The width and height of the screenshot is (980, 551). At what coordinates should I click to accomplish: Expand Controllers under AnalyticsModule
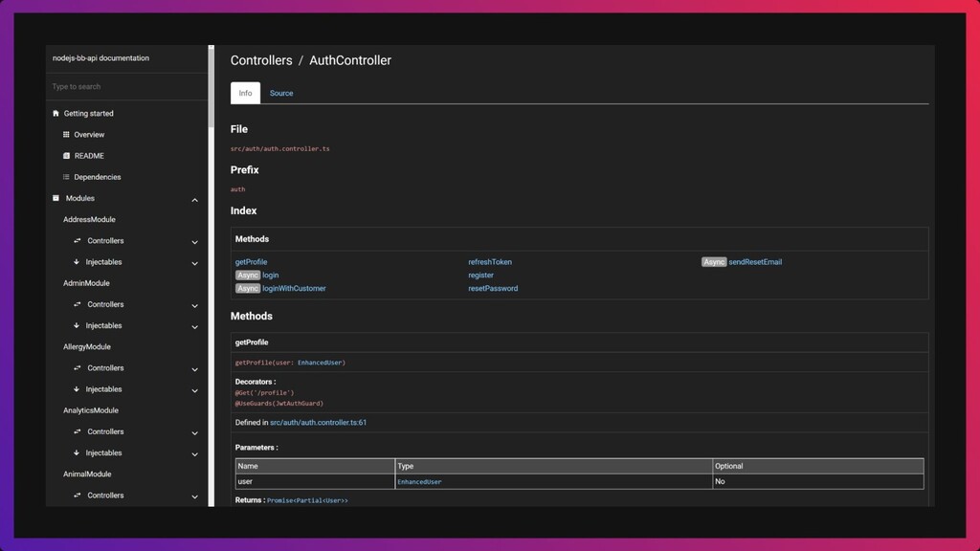(194, 432)
